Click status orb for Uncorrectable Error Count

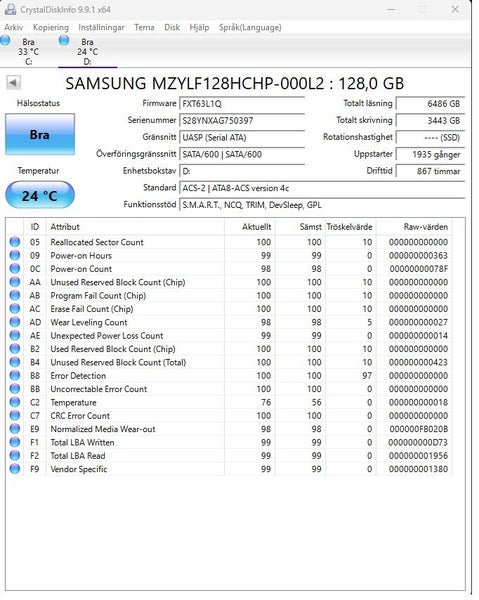tap(15, 389)
